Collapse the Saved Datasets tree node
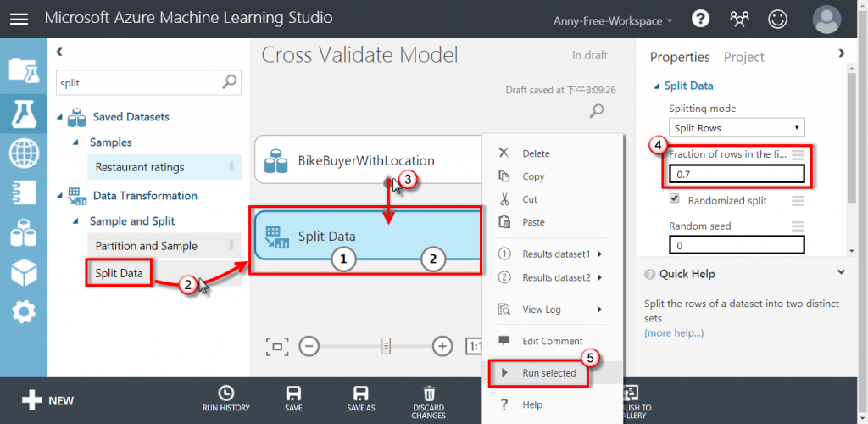The height and width of the screenshot is (424, 868). click(60, 117)
